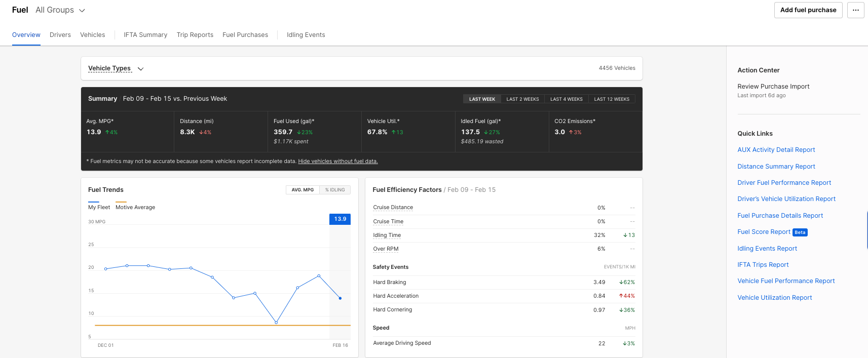Click Hide vehicles without fuel data link
The height and width of the screenshot is (358, 868).
point(338,162)
